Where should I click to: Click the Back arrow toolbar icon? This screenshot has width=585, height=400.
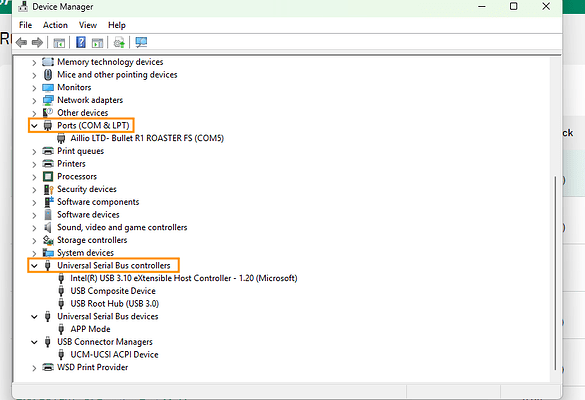tap(21, 43)
